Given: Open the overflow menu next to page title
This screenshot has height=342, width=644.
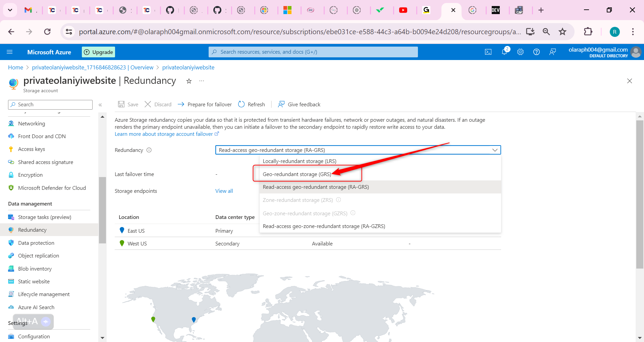Looking at the screenshot, I should pyautogui.click(x=201, y=81).
